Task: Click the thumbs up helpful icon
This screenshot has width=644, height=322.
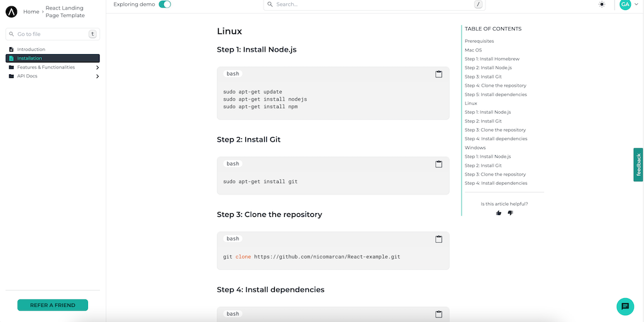Action: point(499,213)
